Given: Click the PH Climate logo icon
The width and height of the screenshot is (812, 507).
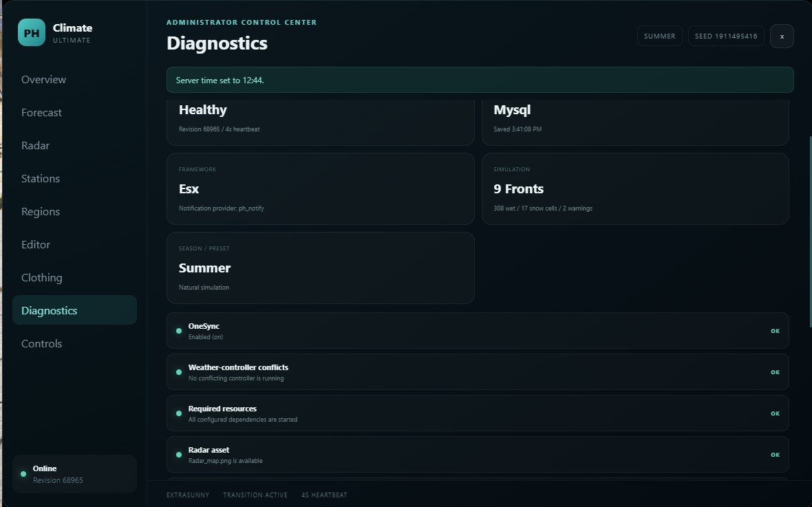Looking at the screenshot, I should pos(32,32).
